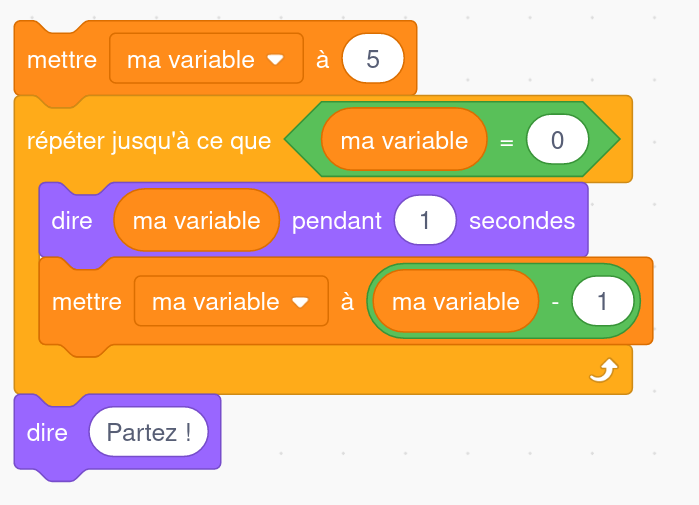Viewport: 699px width, 505px height.
Task: Click the subtraction value field containing 1
Action: click(x=602, y=301)
